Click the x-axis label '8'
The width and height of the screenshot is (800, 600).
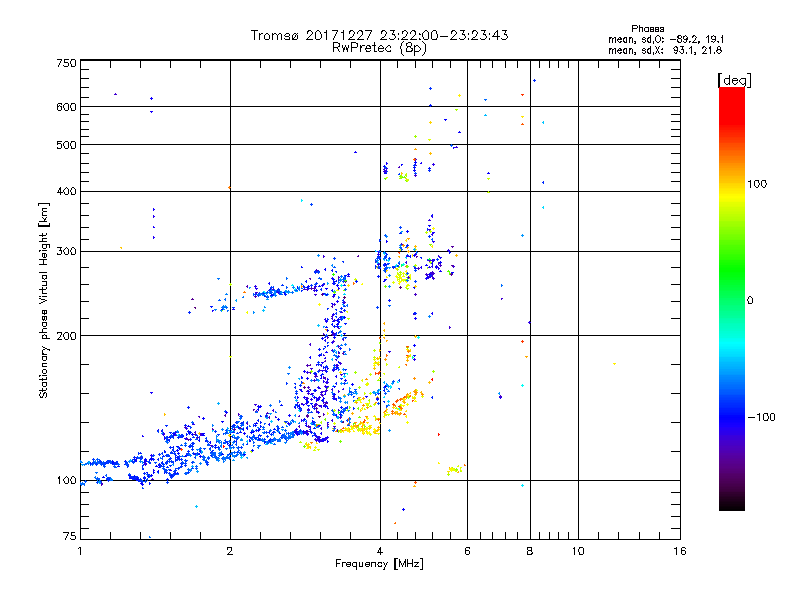pyautogui.click(x=530, y=551)
